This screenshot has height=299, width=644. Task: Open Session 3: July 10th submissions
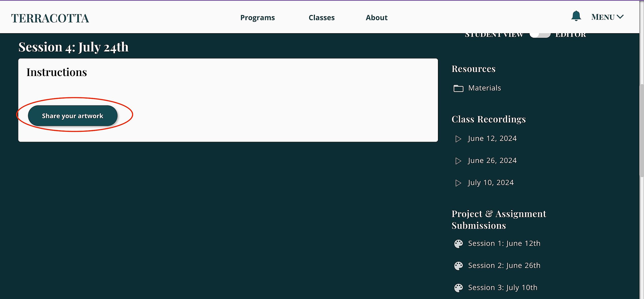tap(503, 288)
